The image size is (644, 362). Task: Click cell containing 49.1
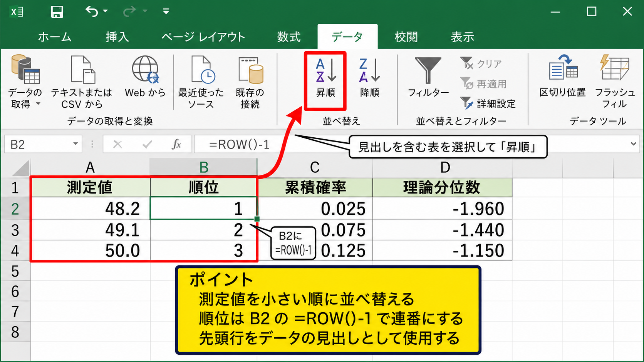pos(90,230)
